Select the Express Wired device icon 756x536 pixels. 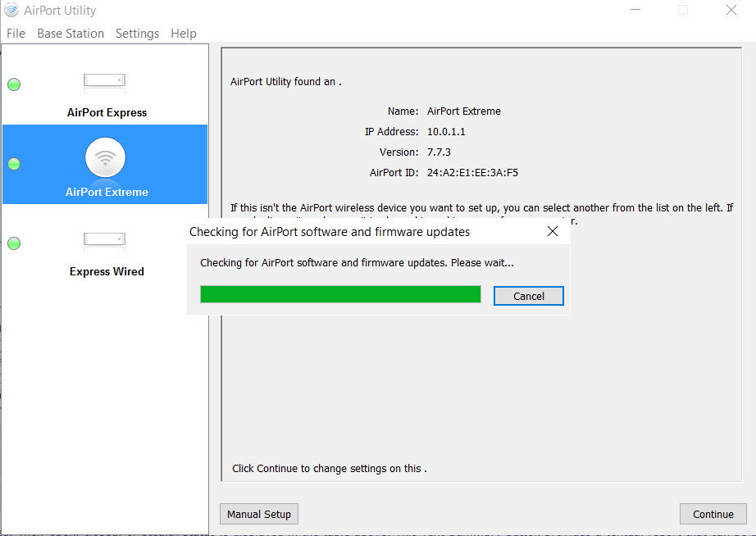click(x=104, y=239)
